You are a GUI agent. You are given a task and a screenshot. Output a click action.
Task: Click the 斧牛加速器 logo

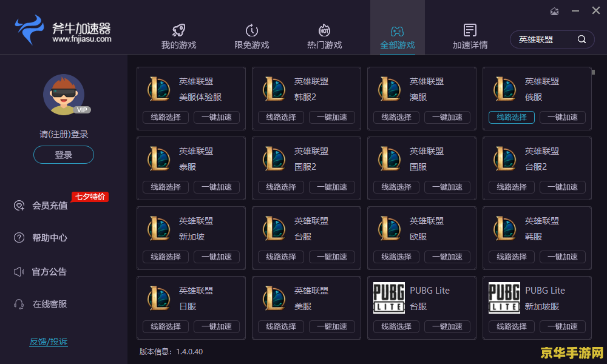tap(63, 30)
